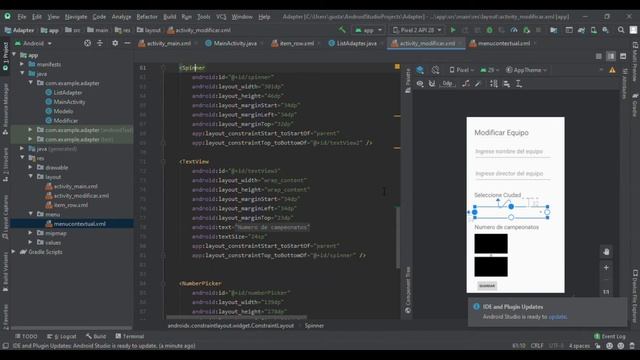Toggle the Palette side tab in preview
640x360 pixels.
(x=408, y=81)
